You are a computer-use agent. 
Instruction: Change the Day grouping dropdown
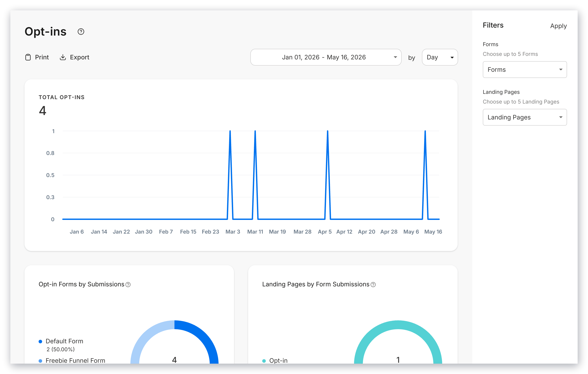click(440, 57)
